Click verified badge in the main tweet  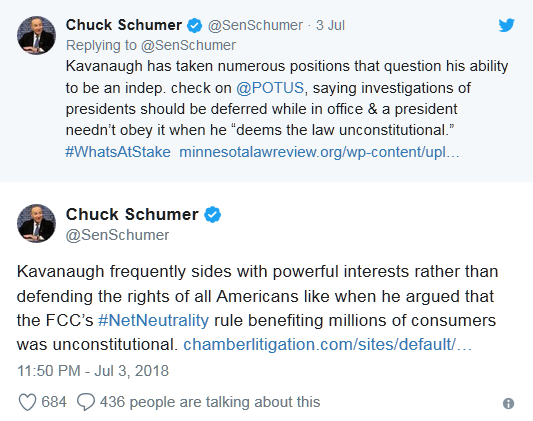tap(213, 215)
